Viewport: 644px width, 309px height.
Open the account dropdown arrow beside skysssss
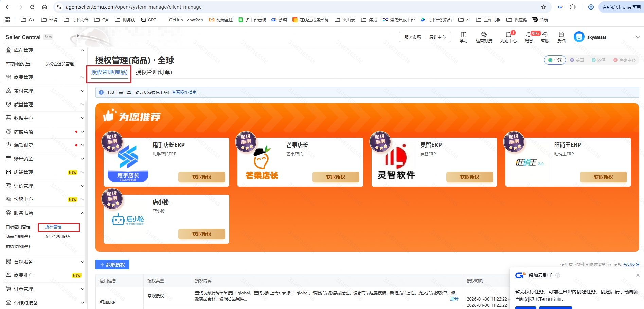click(x=637, y=37)
